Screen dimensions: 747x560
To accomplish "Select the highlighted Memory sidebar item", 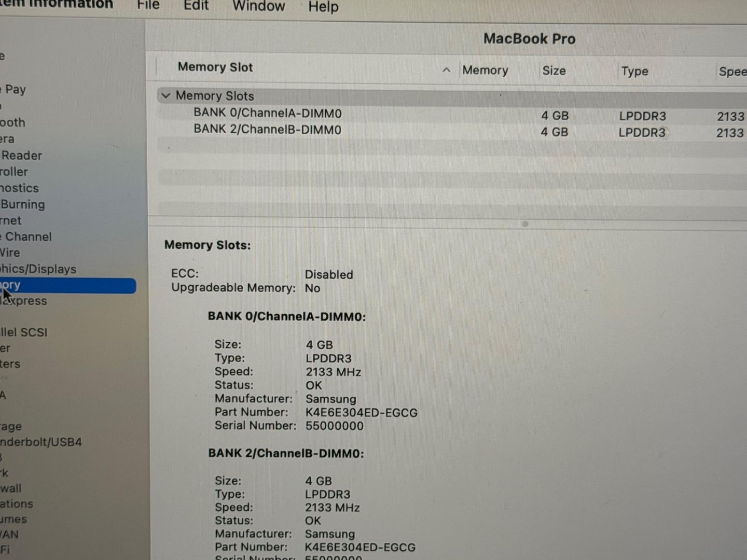I will [x=68, y=285].
